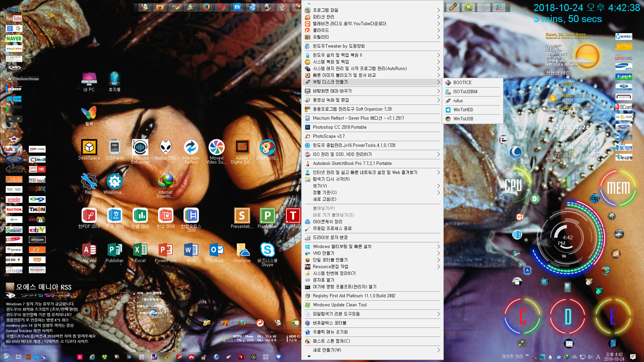Open Word desktop shortcut
The height and width of the screenshot is (362, 644).
[191, 252]
